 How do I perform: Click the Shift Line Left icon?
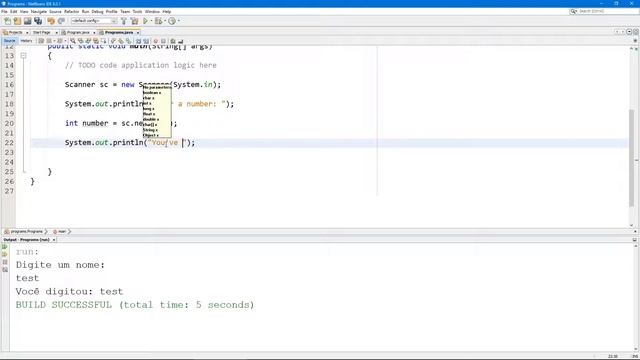(x=138, y=41)
